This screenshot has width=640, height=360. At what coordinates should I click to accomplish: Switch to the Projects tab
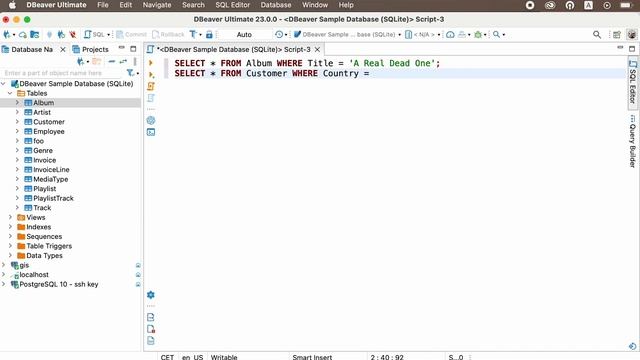tap(91, 49)
